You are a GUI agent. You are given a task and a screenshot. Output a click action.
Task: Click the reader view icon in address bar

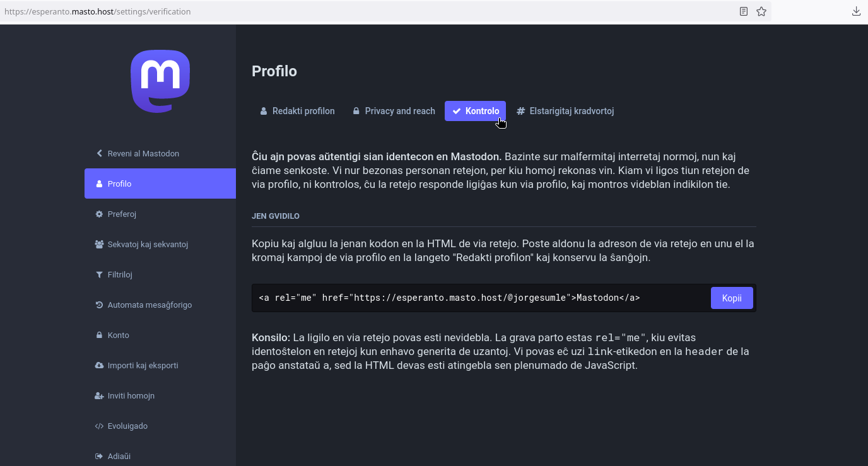[744, 11]
